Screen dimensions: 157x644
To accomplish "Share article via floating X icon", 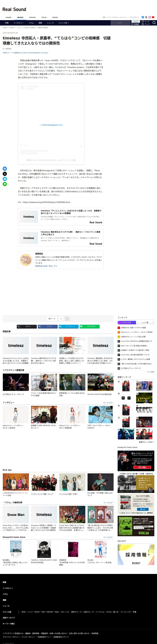I will point(5,174).
